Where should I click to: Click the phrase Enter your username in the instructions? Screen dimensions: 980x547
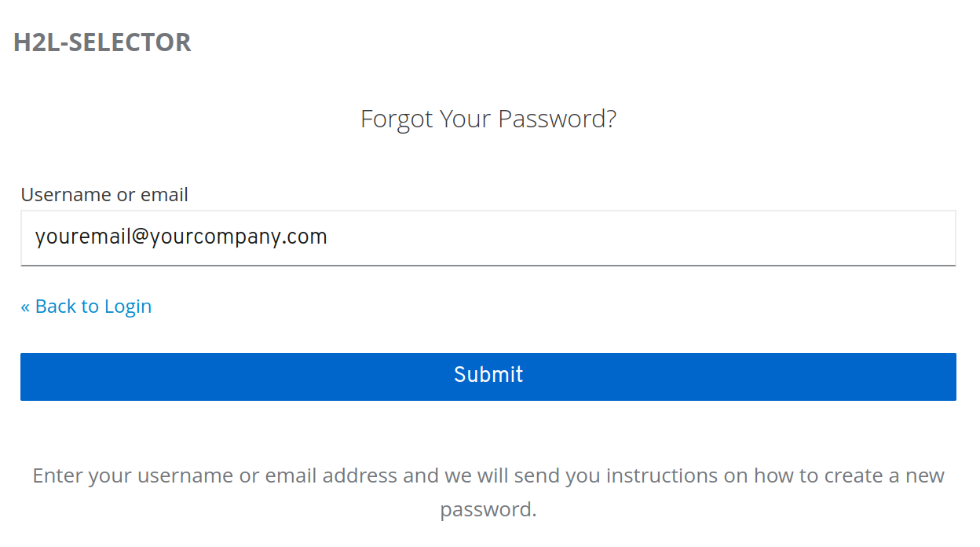click(135, 476)
